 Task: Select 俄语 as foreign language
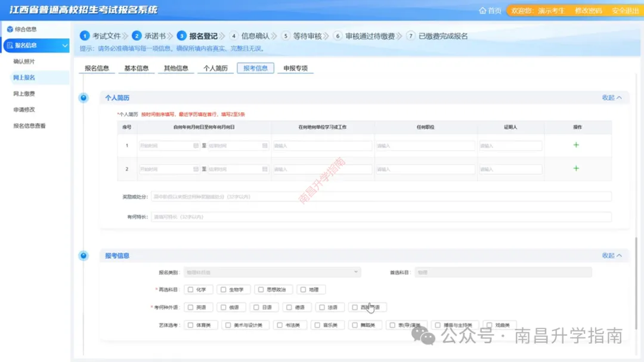[224, 307]
